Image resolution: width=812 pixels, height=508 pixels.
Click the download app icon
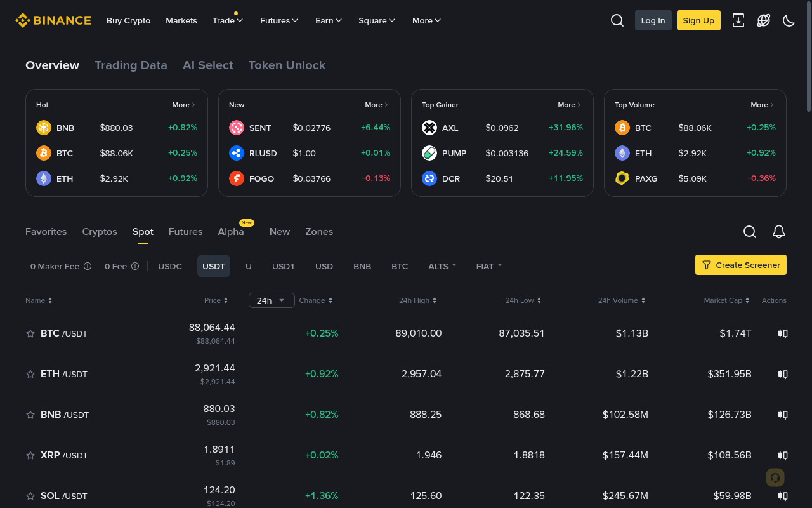[x=738, y=20]
